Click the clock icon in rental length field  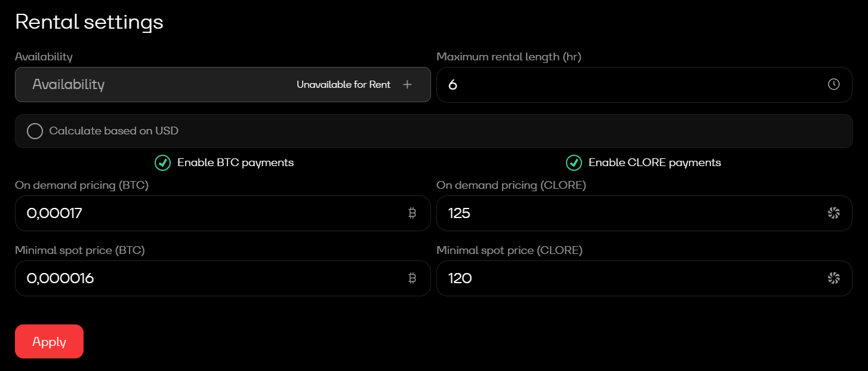click(833, 85)
